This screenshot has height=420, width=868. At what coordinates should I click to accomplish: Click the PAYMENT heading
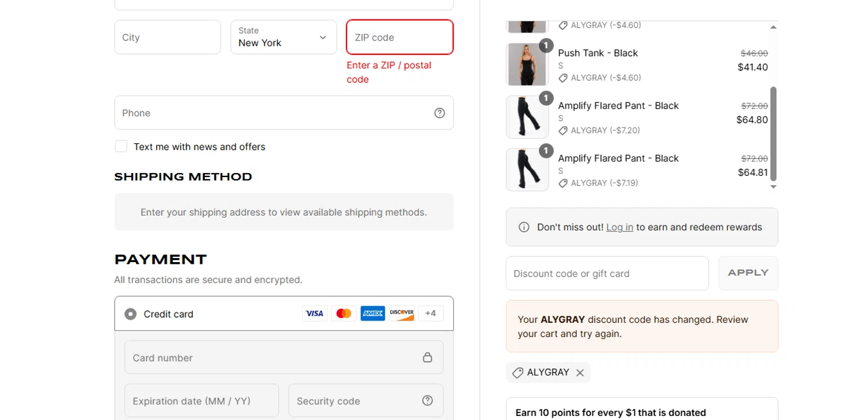(x=161, y=259)
